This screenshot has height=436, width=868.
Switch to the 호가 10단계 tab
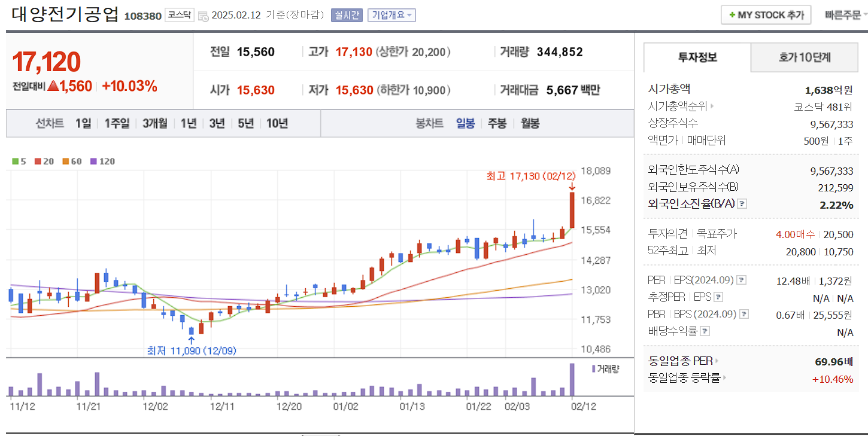[805, 57]
